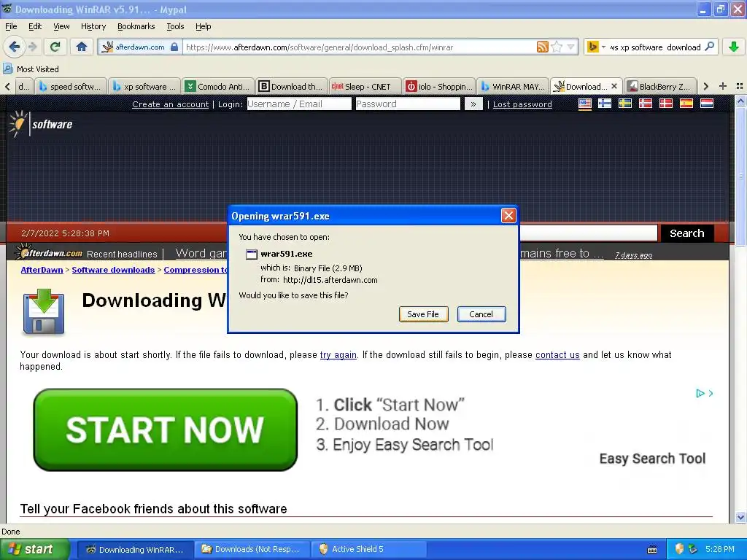Close the current Download tab
Image resolution: width=747 pixels, height=560 pixels.
coord(614,86)
